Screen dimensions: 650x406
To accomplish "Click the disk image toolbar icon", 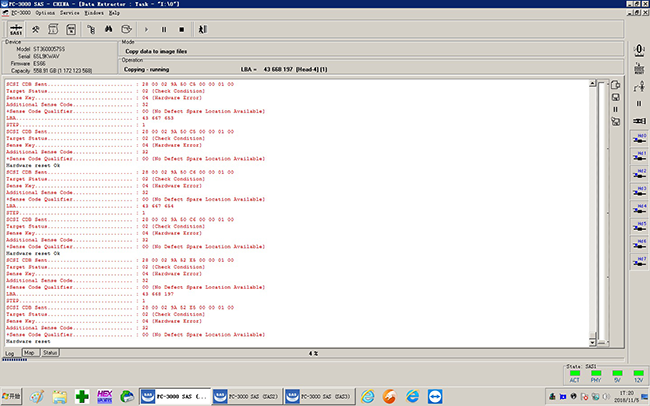I will coord(126,29).
